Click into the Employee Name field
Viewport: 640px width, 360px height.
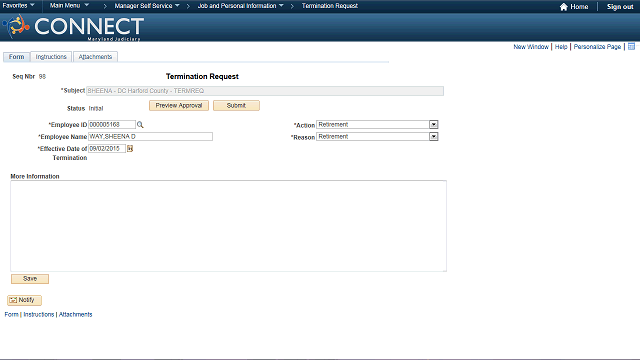[151, 136]
